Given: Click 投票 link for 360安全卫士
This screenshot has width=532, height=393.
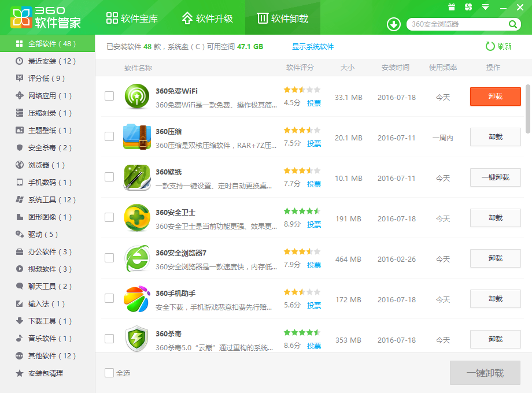Looking at the screenshot, I should pos(314,224).
